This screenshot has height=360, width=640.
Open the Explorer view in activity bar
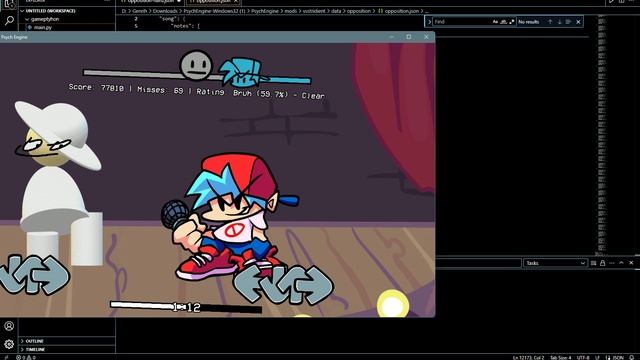point(9,4)
